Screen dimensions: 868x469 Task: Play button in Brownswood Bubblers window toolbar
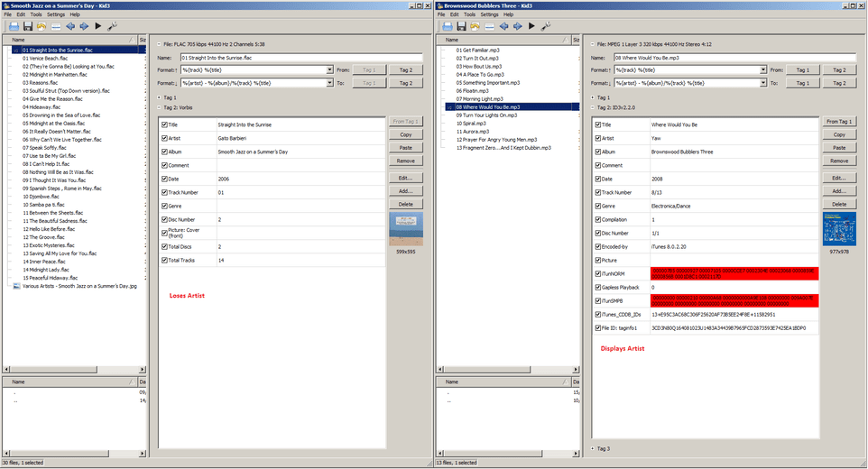[531, 26]
